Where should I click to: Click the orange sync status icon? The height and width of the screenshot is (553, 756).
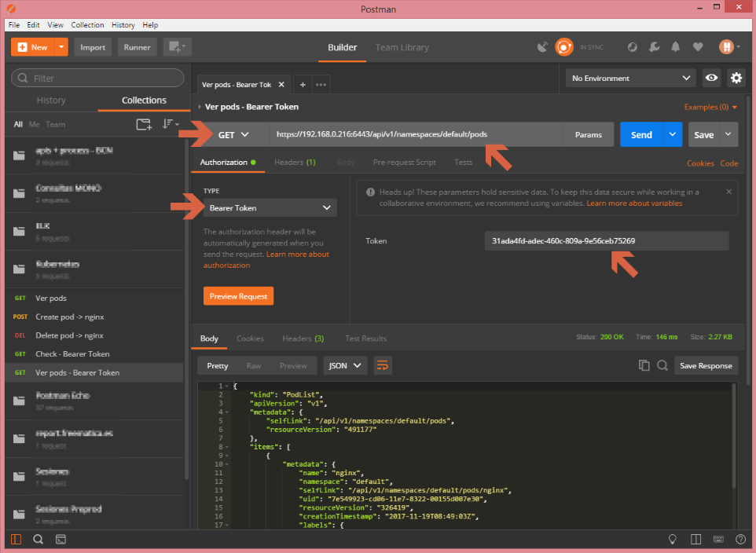point(563,47)
